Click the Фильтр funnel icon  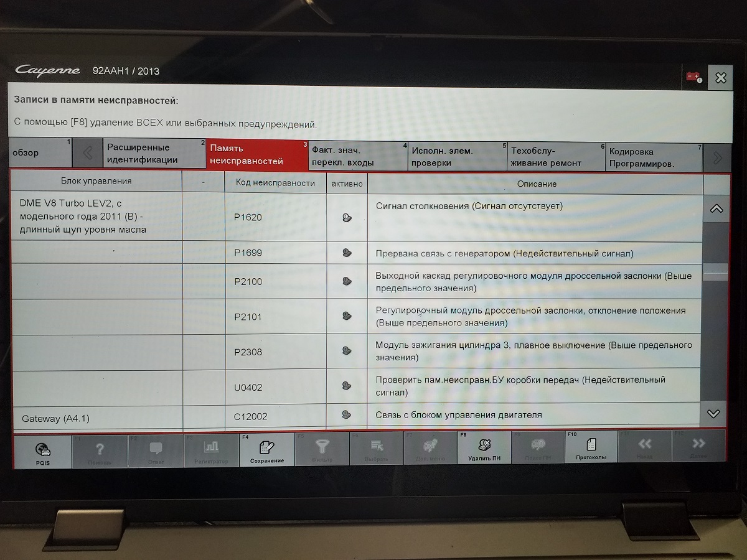322,449
